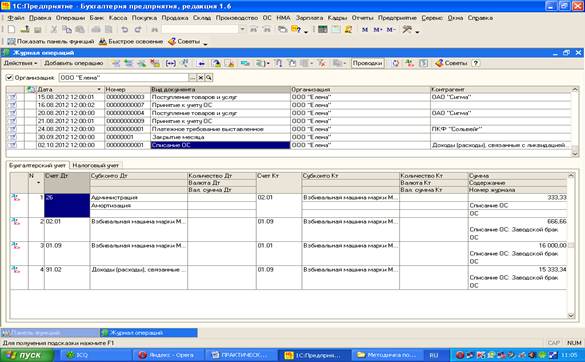Click the main toolbar search input field
This screenshot has height=362, width=585.
pos(200,29)
